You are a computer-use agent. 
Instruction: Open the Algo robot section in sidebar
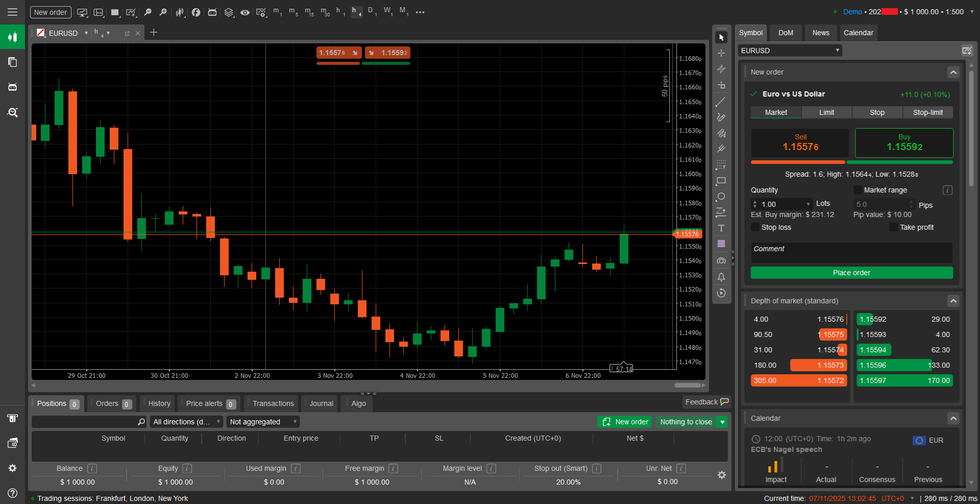pyautogui.click(x=12, y=87)
